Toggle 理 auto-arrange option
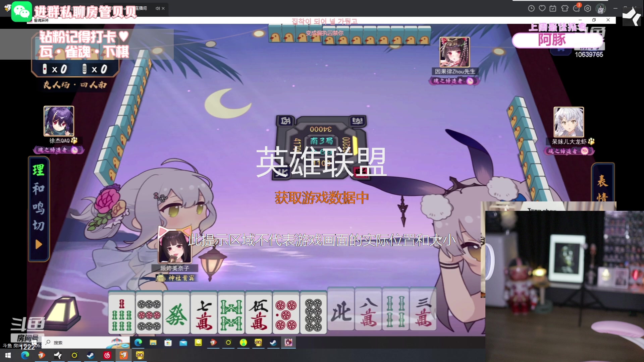The width and height of the screenshot is (644, 362). 39,170
